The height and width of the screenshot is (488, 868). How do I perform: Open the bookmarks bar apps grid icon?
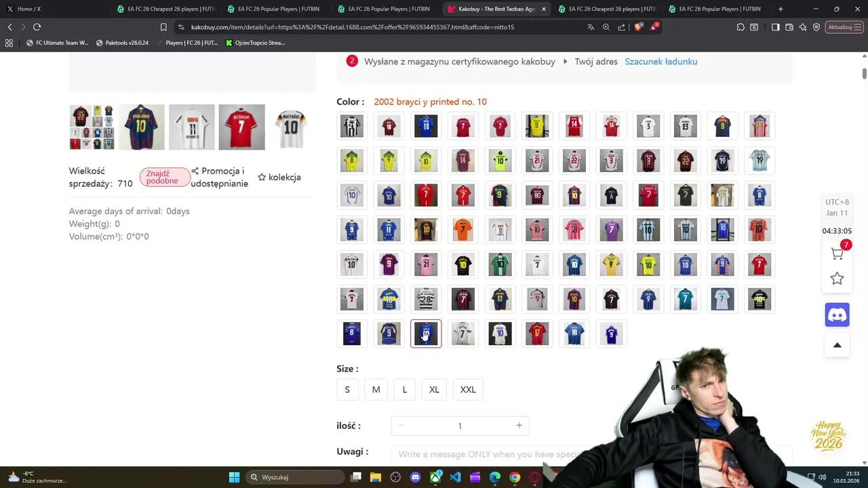[x=9, y=43]
